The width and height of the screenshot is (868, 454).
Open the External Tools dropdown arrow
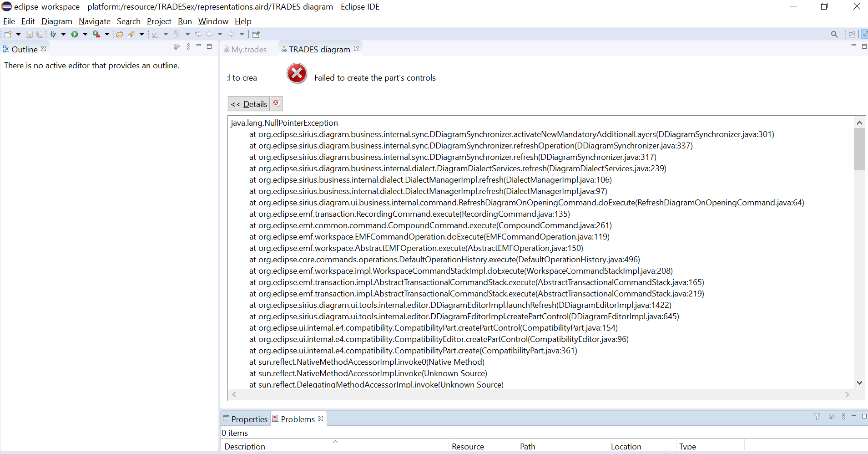107,34
